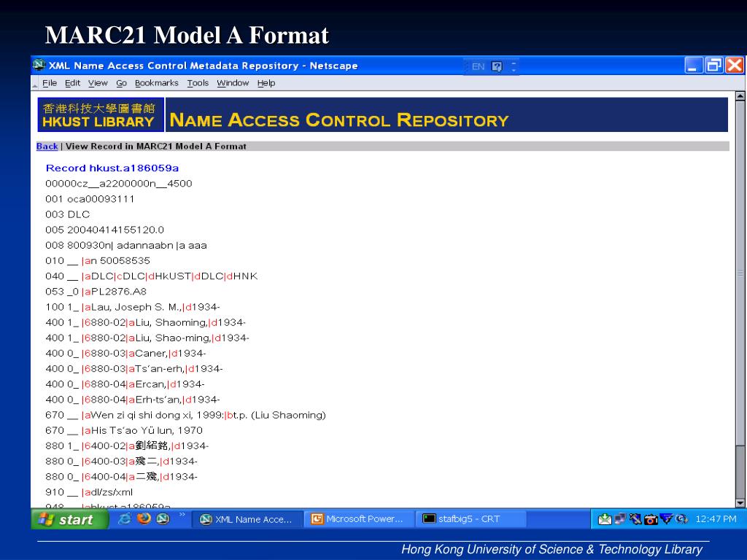Click the Netscape icon in title bar

click(x=39, y=65)
